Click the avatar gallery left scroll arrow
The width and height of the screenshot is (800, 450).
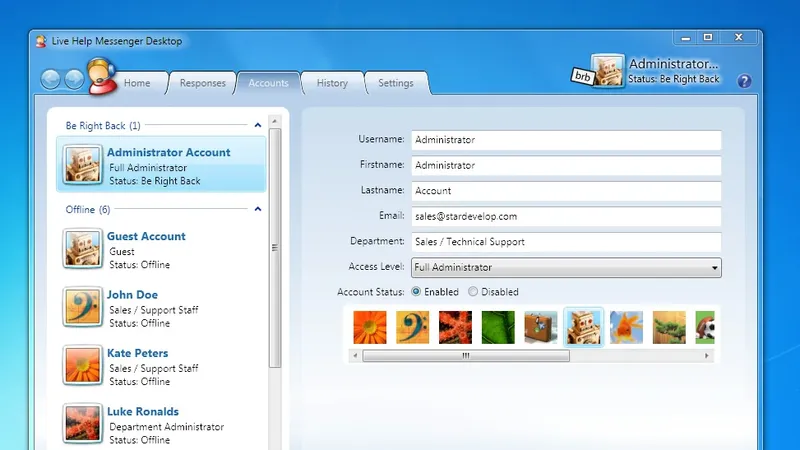click(x=355, y=356)
